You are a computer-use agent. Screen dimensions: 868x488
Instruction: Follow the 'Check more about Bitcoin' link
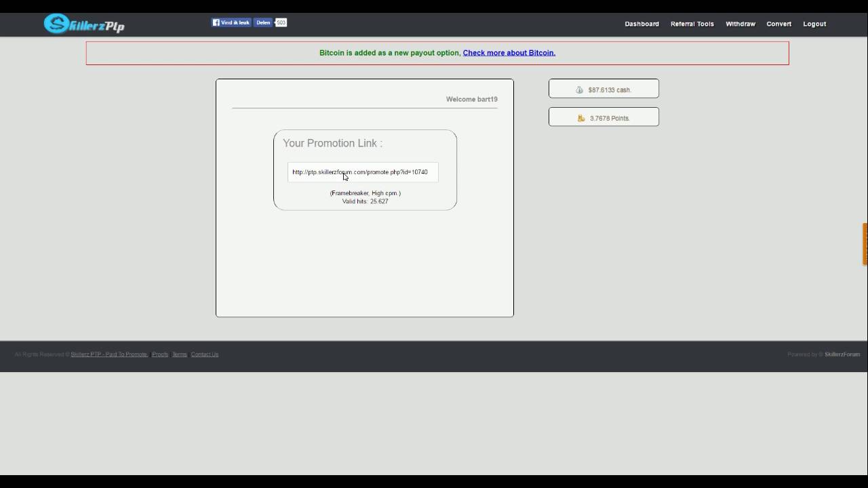coord(509,53)
